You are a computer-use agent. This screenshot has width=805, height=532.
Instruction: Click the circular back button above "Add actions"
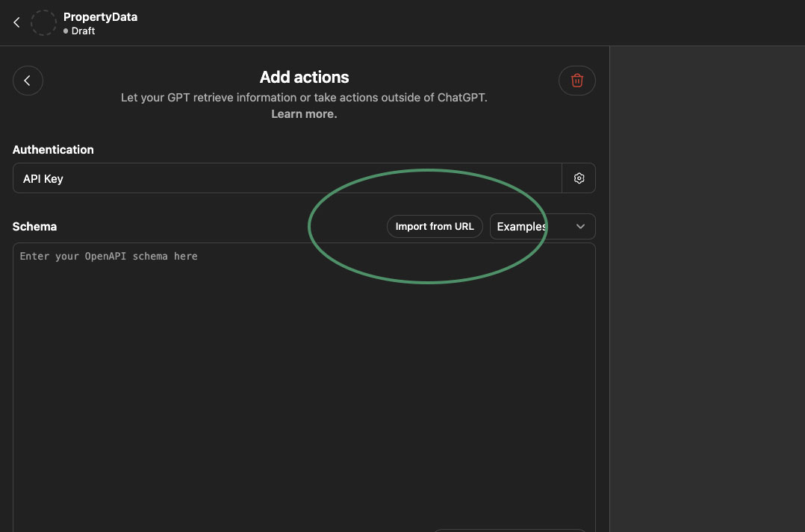pyautogui.click(x=28, y=80)
